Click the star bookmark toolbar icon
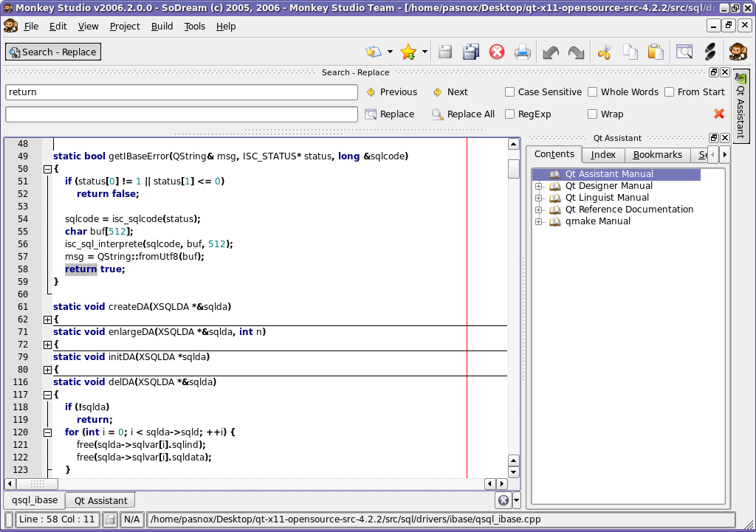 coord(408,52)
